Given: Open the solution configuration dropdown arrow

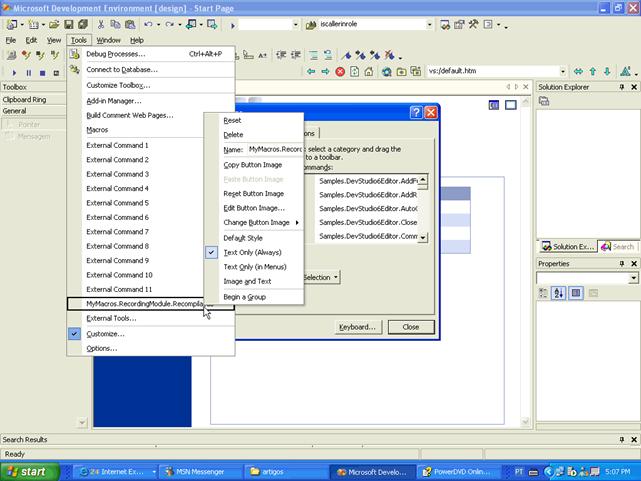Looking at the screenshot, I should pos(295,25).
